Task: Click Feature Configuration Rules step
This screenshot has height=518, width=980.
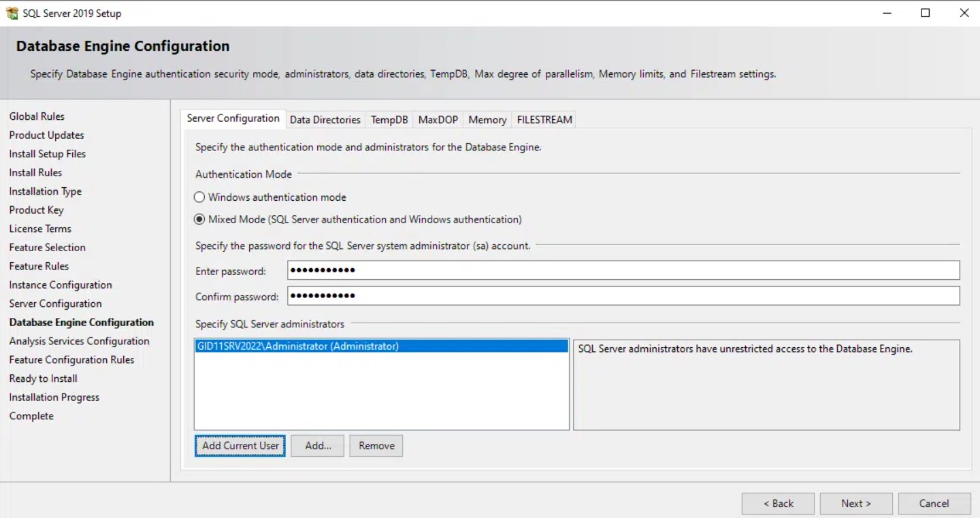Action: [x=72, y=360]
